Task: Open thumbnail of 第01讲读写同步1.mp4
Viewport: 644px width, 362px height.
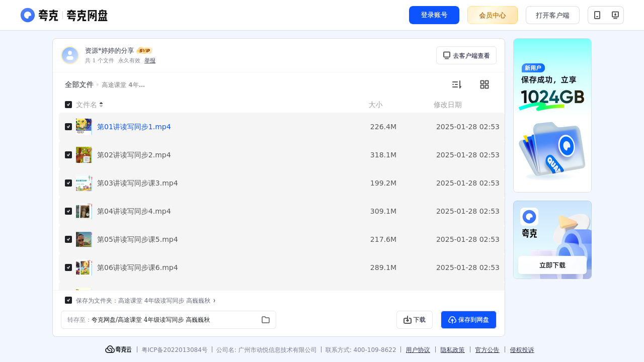Action: pyautogui.click(x=84, y=127)
